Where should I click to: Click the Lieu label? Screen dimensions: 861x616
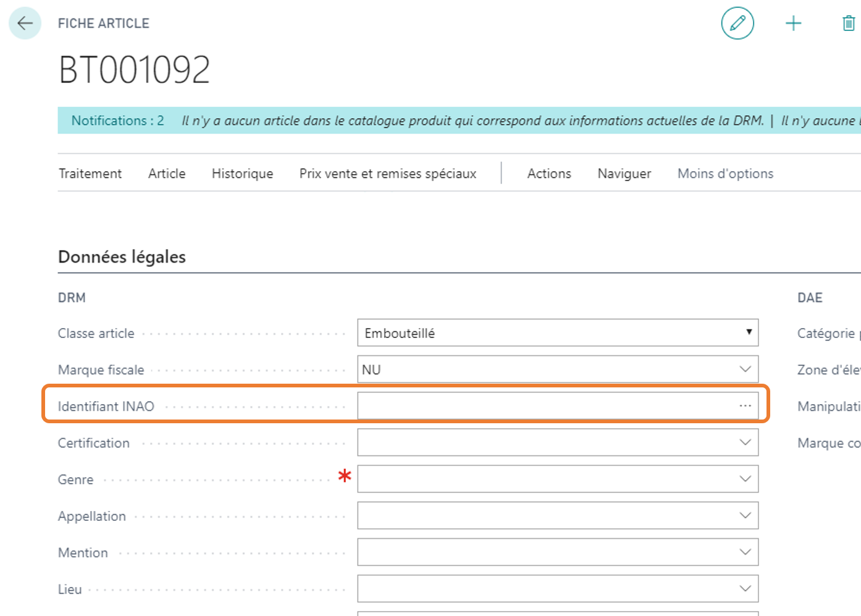point(70,589)
